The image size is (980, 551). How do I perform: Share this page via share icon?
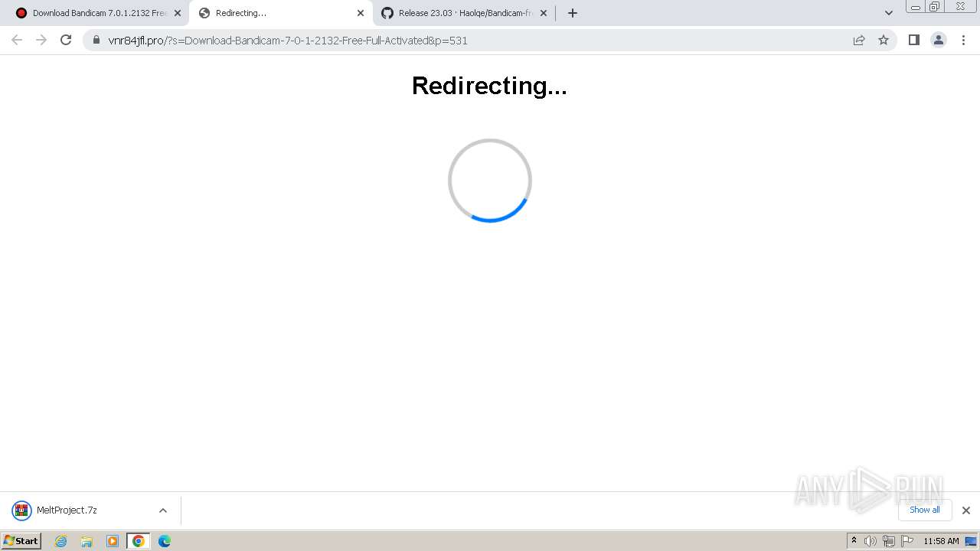[x=859, y=40]
